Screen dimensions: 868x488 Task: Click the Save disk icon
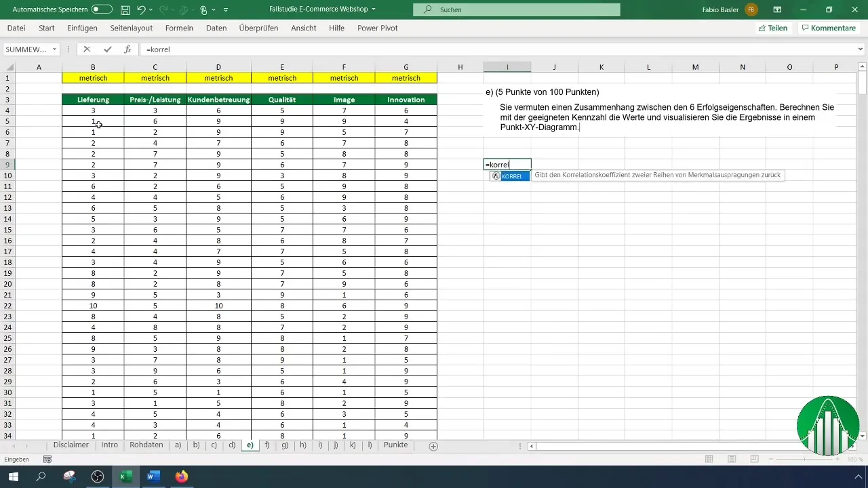pos(125,10)
